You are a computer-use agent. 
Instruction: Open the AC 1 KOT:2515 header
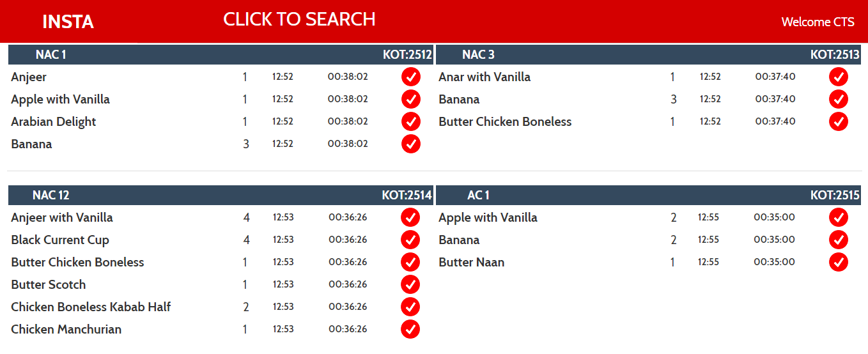point(648,195)
